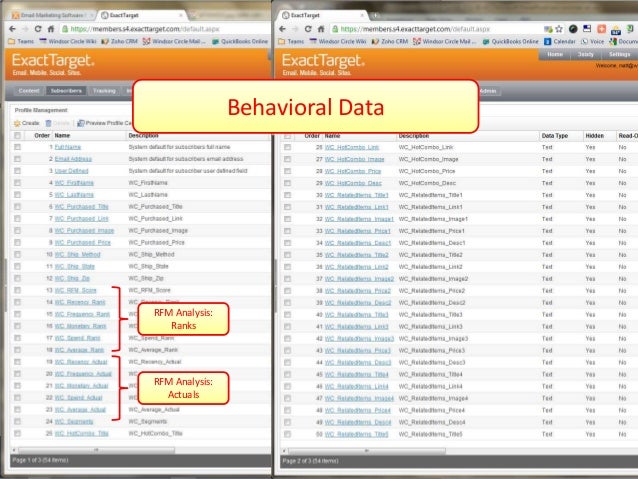Check the box for WC_Ship_Zip row
The image size is (638, 479).
point(17,278)
